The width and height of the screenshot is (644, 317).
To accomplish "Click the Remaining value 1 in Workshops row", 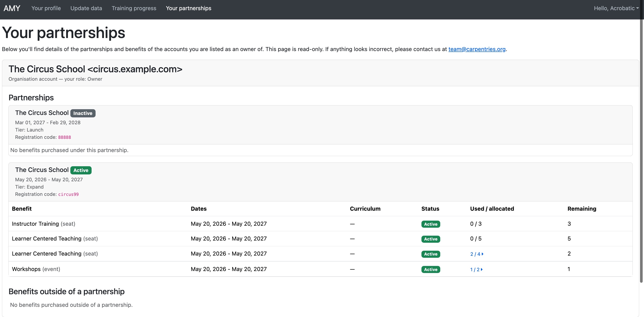I will click(569, 269).
